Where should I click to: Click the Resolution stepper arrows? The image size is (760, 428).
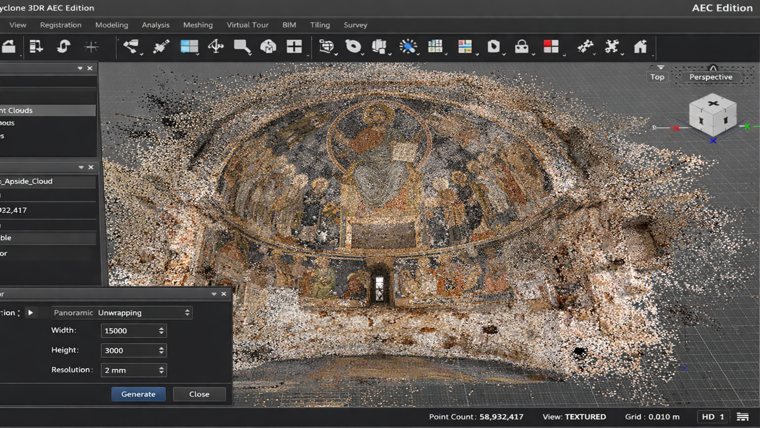[x=161, y=370]
